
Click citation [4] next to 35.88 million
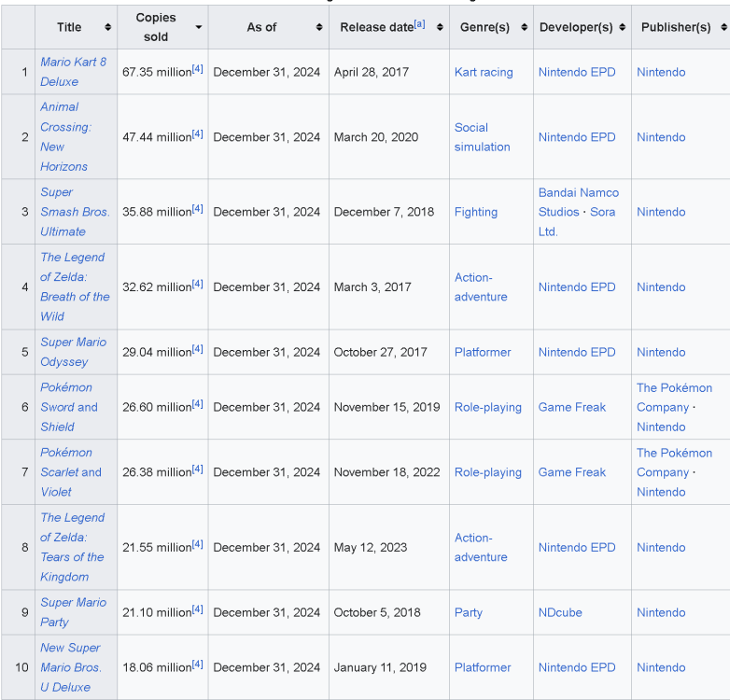coord(198,208)
